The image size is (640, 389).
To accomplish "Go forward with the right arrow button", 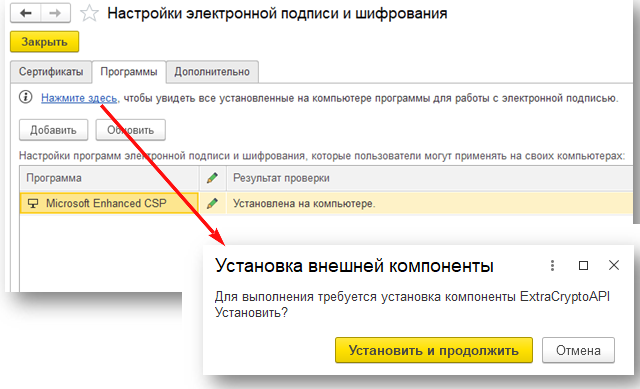I will point(55,13).
